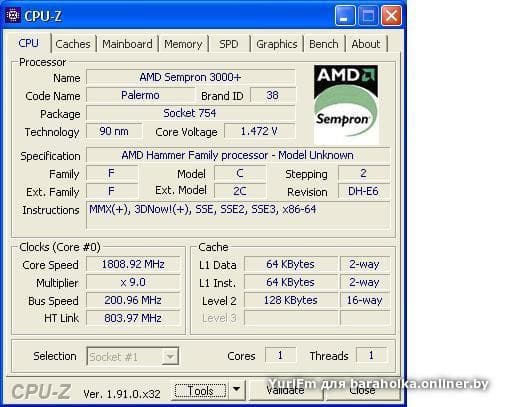Screen dimensions: 512x407
Task: Go to the Memory tab
Action: pos(183,44)
